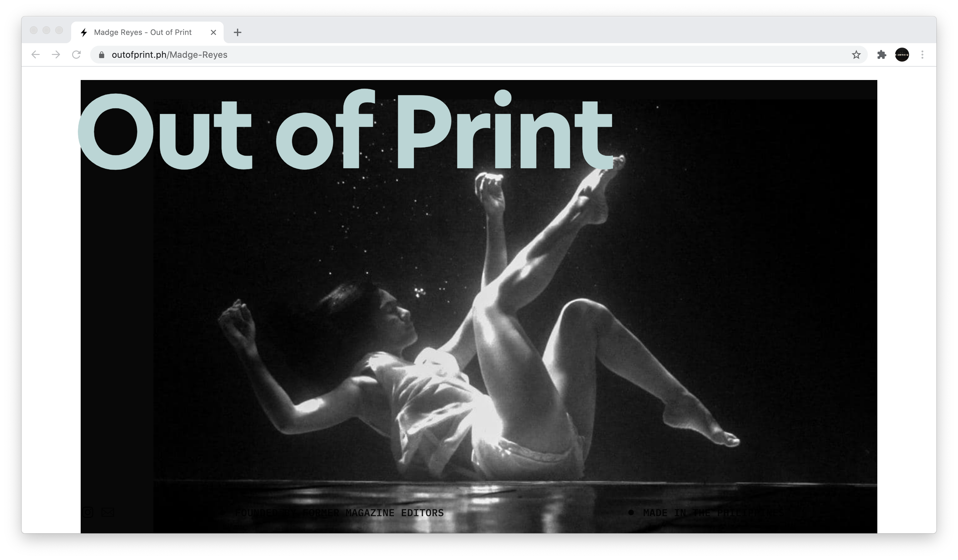Click the lightning bolt tab favicon
The image size is (958, 560).
tap(84, 33)
